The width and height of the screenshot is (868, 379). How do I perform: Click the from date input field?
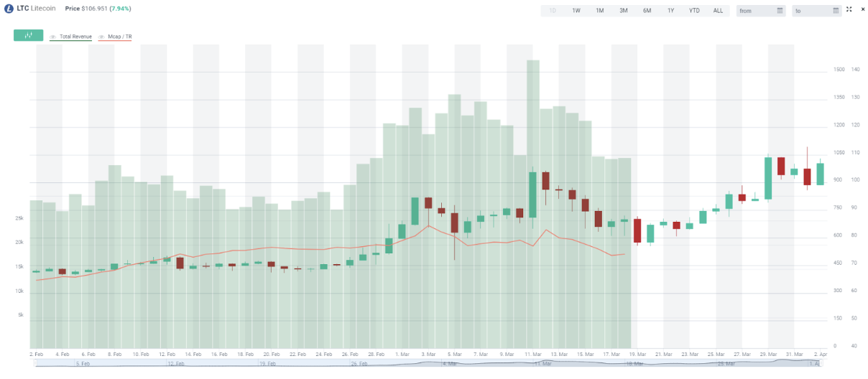pyautogui.click(x=756, y=11)
